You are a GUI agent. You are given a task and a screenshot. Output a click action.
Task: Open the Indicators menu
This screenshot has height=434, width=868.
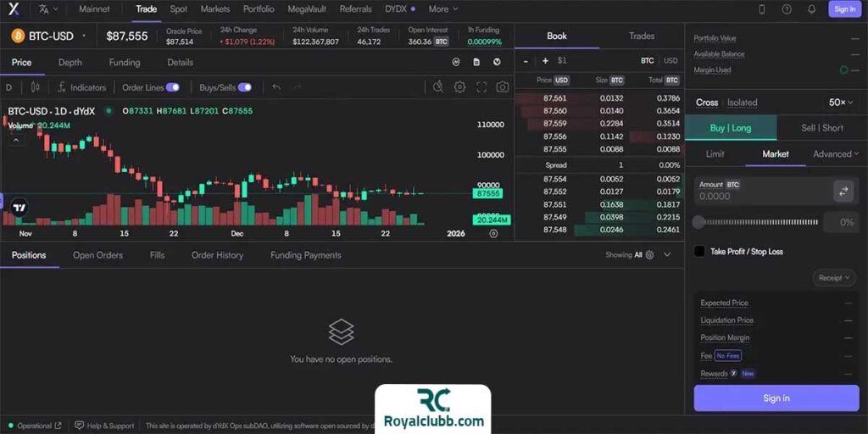tap(82, 87)
